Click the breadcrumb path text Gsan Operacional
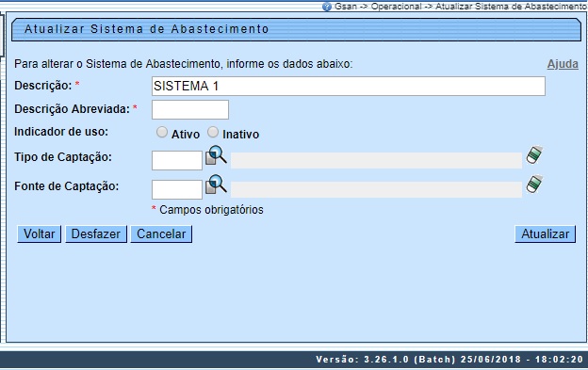This screenshot has height=370, width=588. pyautogui.click(x=461, y=7)
